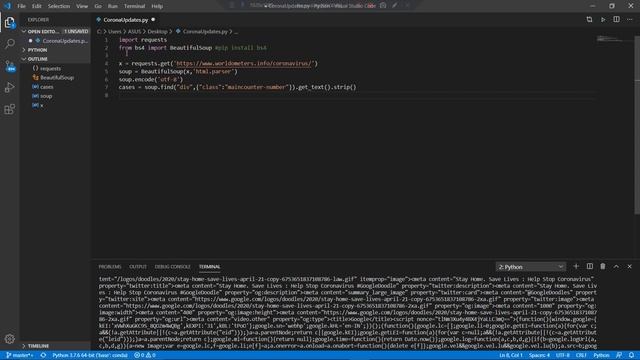Open the Terminal menu
640x360 pixels.
[134, 6]
